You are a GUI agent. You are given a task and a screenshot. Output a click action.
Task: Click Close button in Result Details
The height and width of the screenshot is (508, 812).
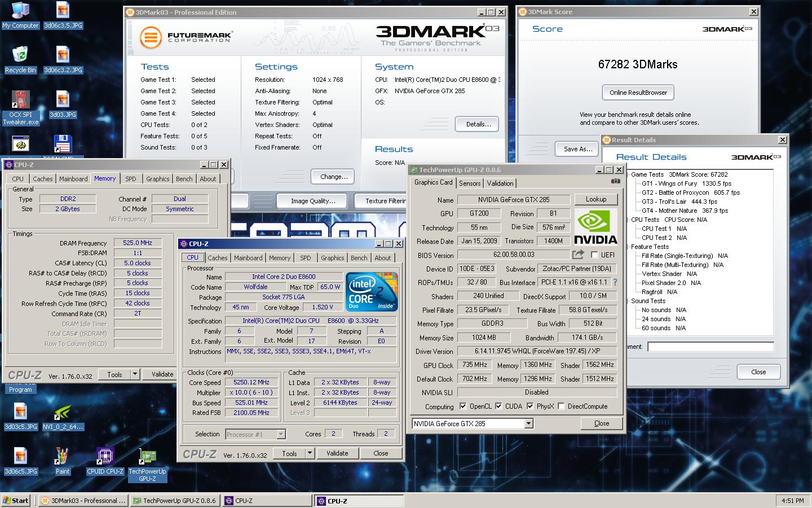click(x=758, y=372)
